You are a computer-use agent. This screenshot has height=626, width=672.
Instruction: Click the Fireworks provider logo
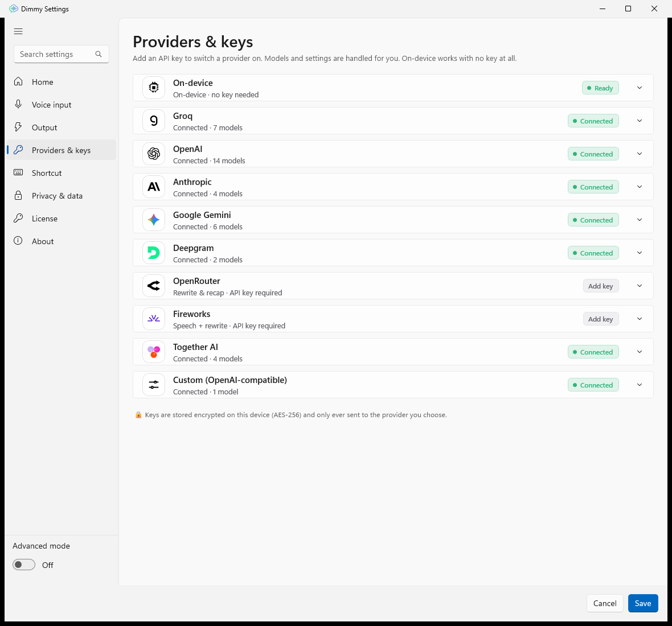pos(154,319)
